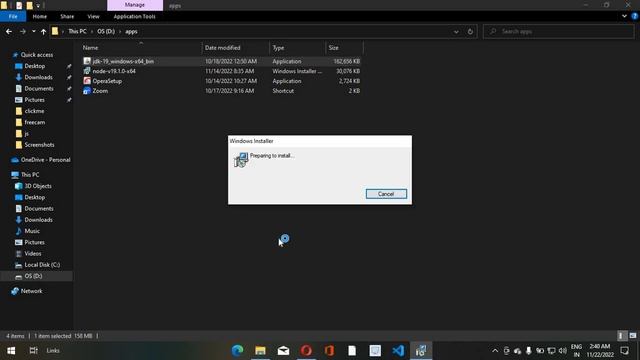Open Microsoft Office from taskbar
This screenshot has height=360, width=640.
329,351
